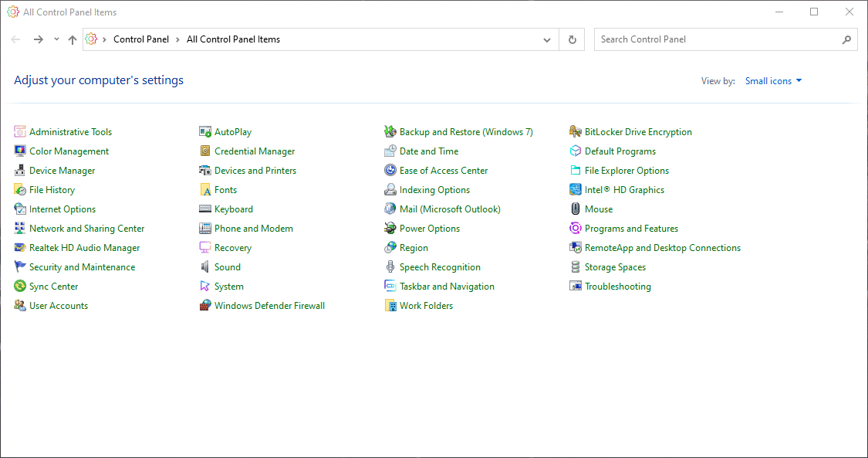Viewport: 868px width, 458px height.
Task: Open the Realtek HD Audio Manager icon
Action: click(20, 248)
